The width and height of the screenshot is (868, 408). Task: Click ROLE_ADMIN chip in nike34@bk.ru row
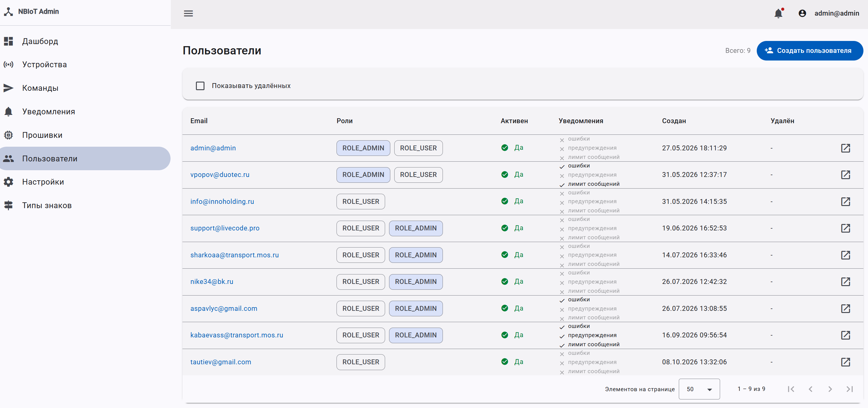[416, 282]
